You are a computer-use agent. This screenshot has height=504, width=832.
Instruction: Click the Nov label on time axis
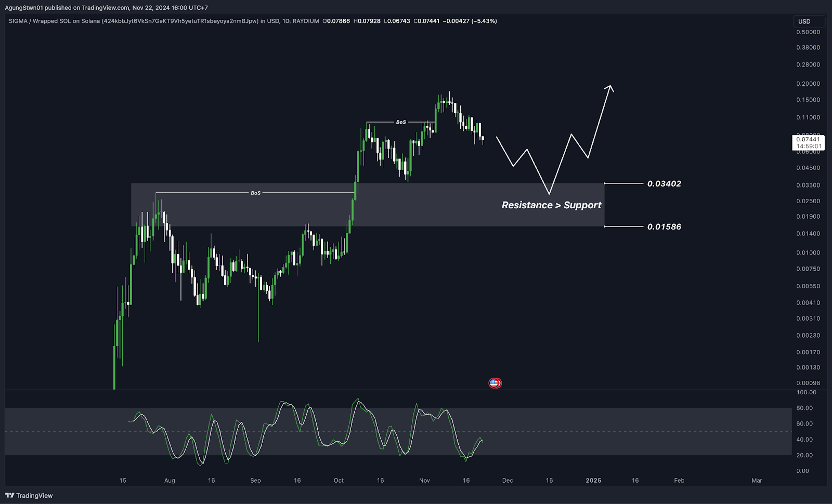point(424,481)
